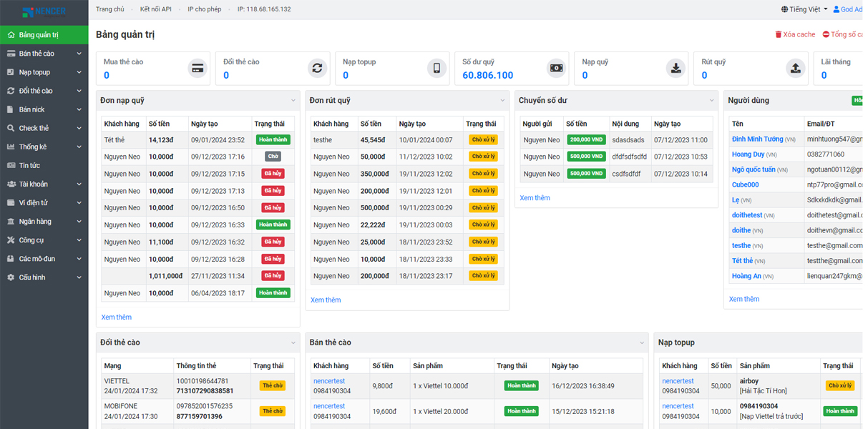Open Kết nối API in top navigation
The height and width of the screenshot is (429, 868).
[155, 9]
